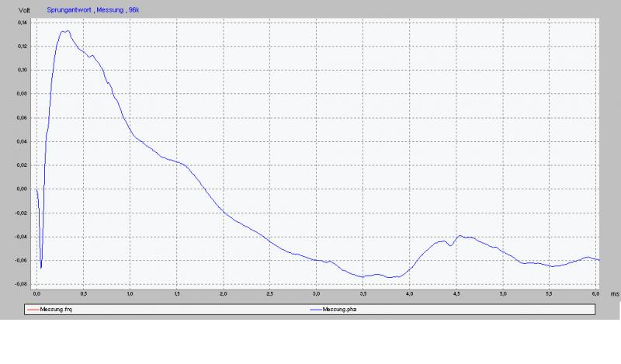This screenshot has height=364, width=621.
Task: Click the 0,00 y-axis label
Action: click(x=23, y=189)
